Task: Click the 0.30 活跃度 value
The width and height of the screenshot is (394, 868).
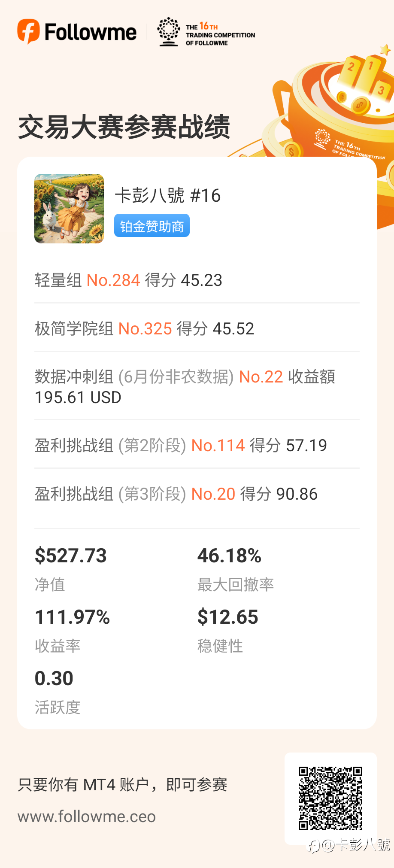Action: (x=54, y=678)
